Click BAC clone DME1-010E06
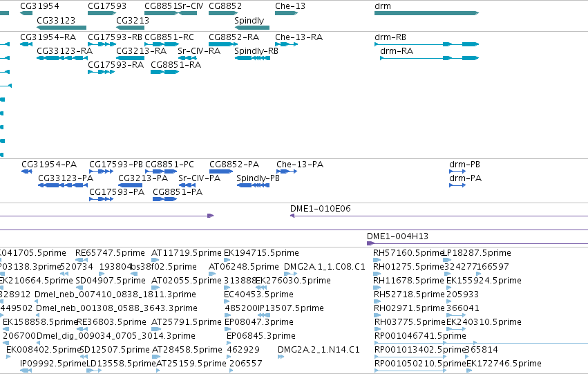This screenshot has height=374, width=588. [x=439, y=216]
